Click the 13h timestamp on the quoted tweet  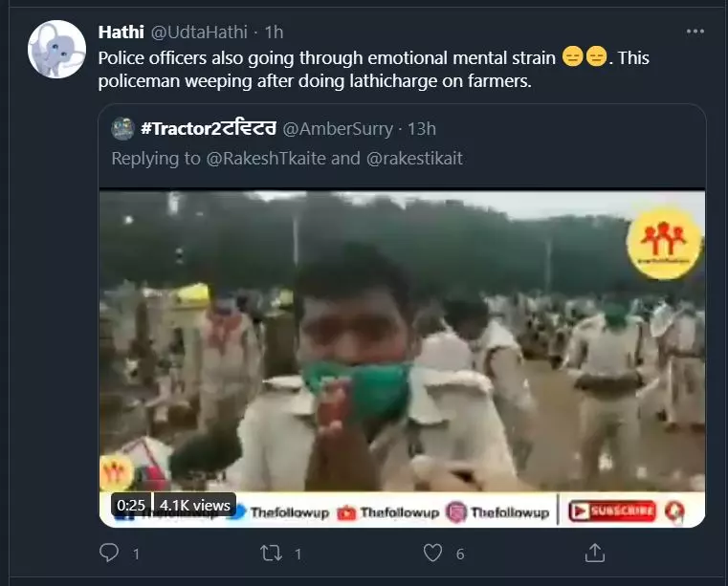tap(420, 129)
